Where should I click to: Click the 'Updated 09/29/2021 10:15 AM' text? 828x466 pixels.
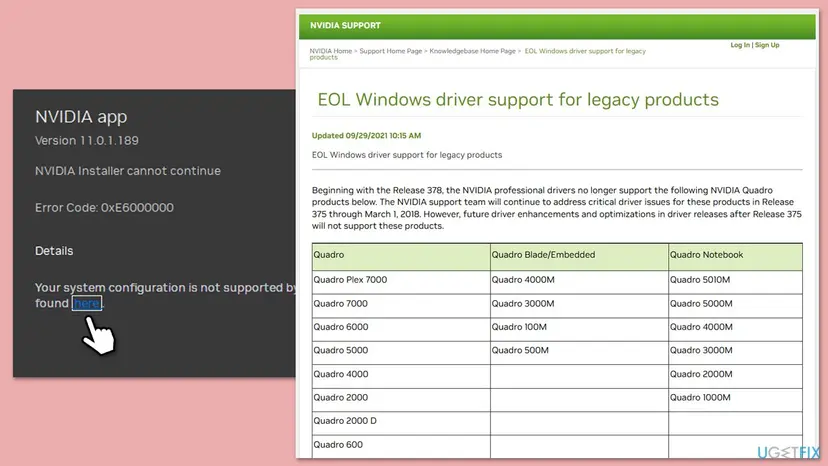pos(366,136)
